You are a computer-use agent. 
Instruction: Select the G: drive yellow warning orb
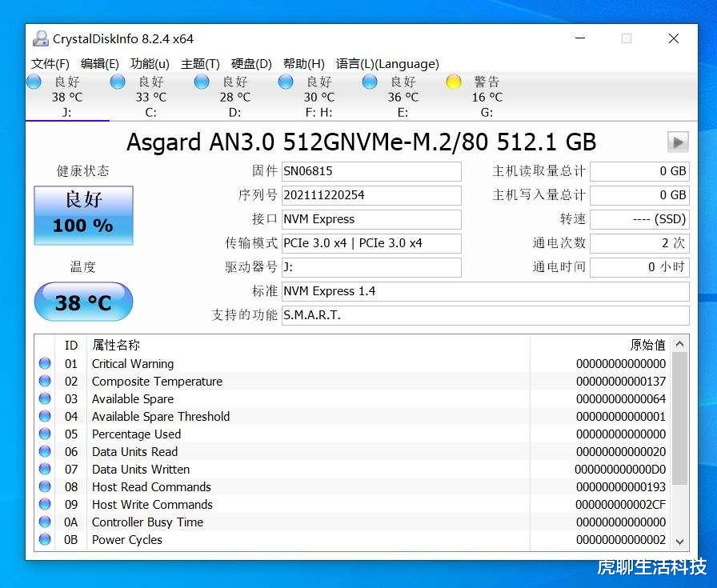pos(454,82)
